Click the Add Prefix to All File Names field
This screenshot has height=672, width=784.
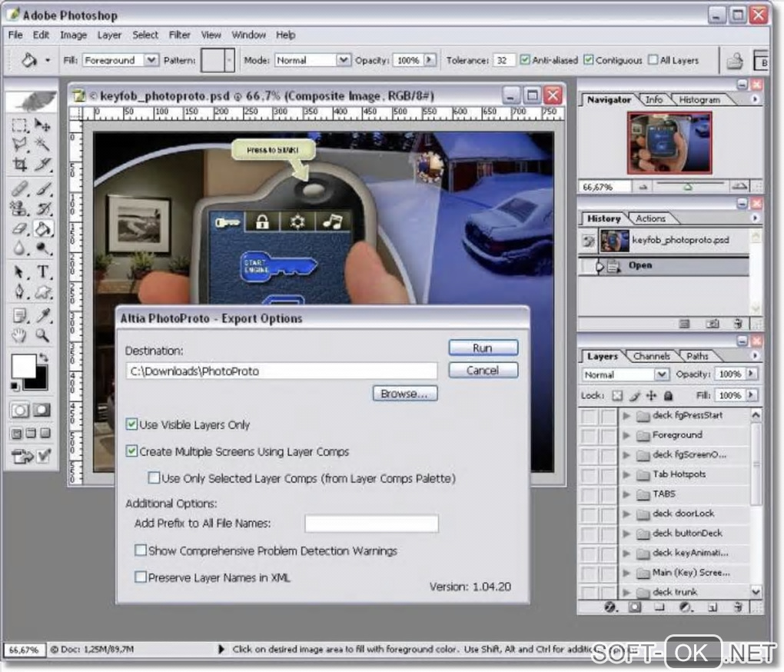click(x=371, y=523)
